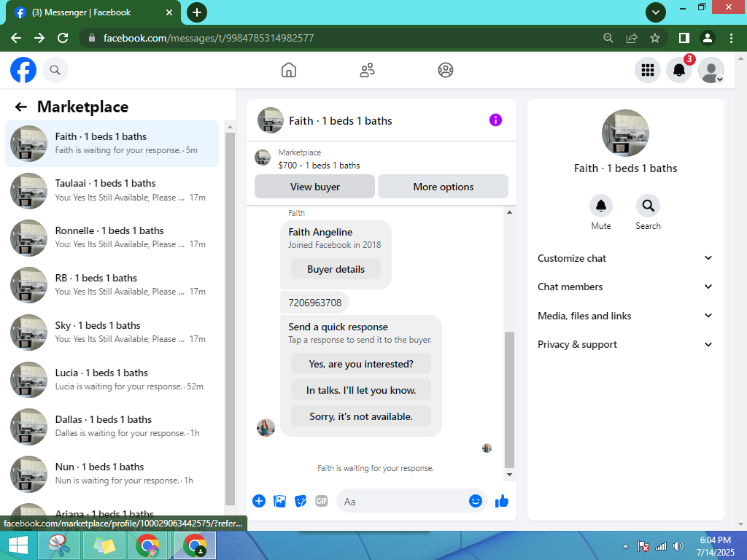Screen dimensions: 747x560
Task: Open the Sky conversation
Action: 112,332
